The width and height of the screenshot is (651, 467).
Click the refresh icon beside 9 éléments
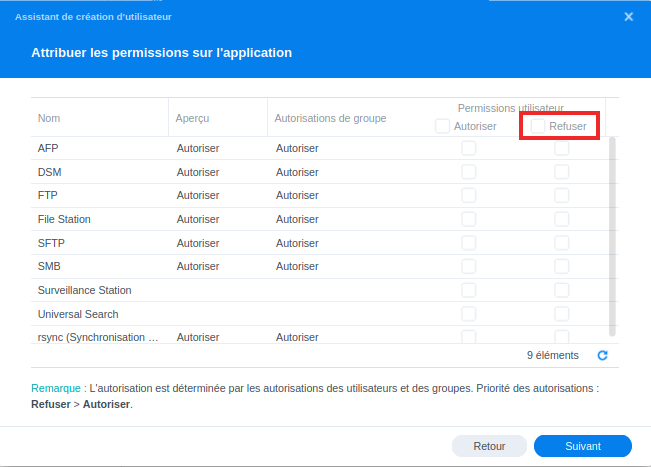tap(602, 355)
